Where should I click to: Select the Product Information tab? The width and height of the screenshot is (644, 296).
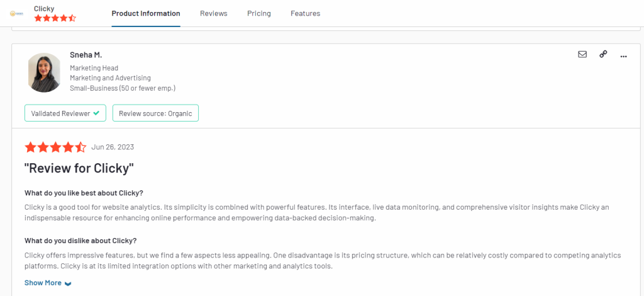coord(146,13)
